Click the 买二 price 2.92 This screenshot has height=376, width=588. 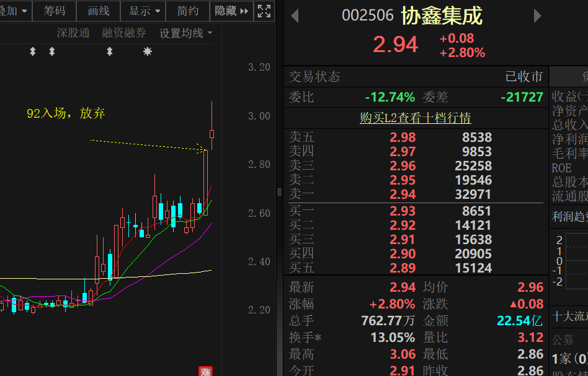point(403,225)
